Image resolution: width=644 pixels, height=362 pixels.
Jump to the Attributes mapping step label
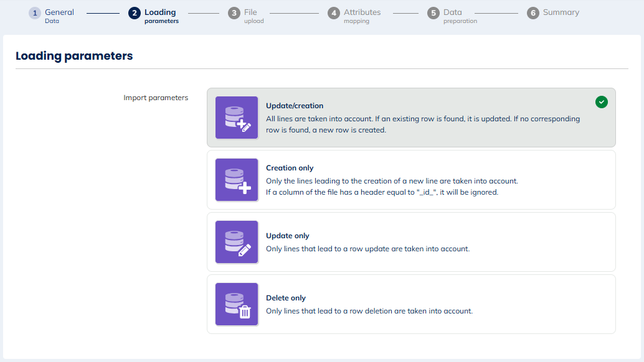click(362, 16)
